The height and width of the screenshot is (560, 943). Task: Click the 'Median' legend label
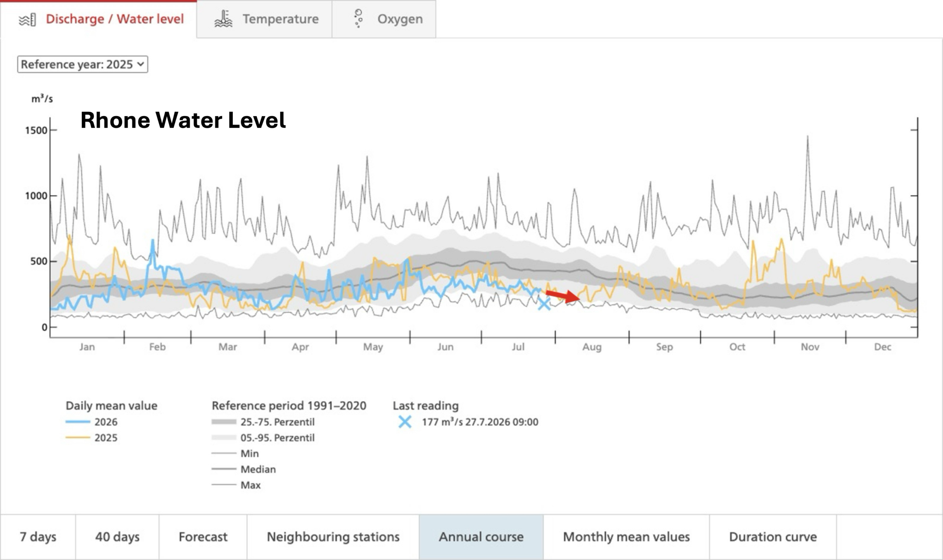tap(258, 469)
